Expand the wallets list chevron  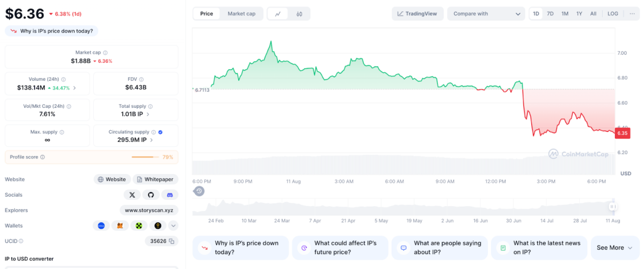click(173, 226)
